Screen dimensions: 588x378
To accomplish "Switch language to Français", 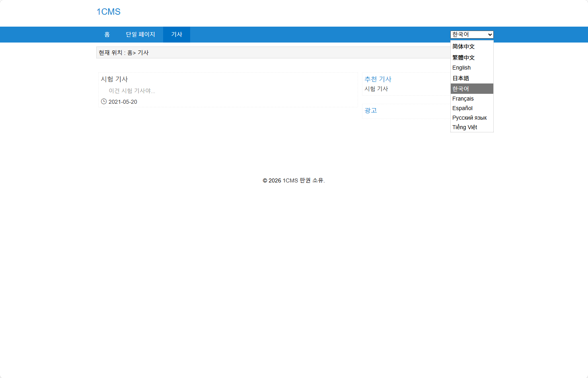I will pos(463,99).
